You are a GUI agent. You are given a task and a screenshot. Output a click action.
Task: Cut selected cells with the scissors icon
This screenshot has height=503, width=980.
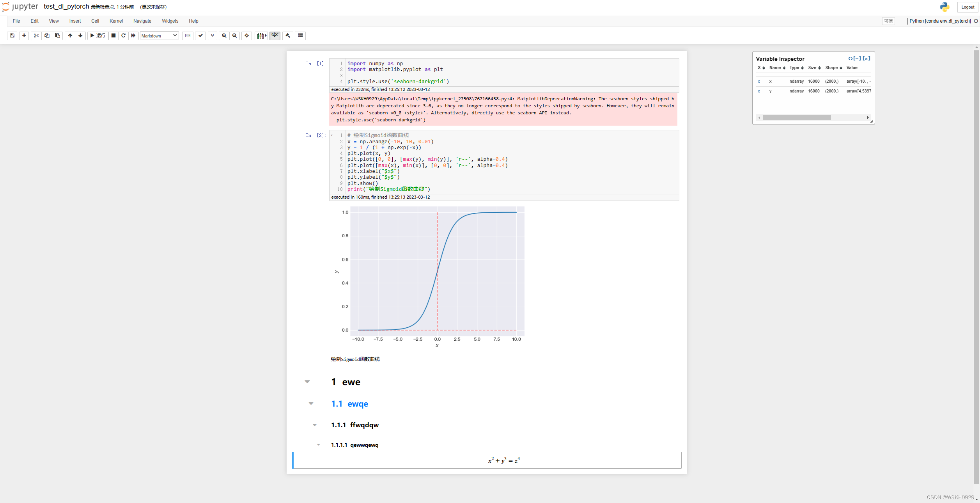(x=36, y=36)
